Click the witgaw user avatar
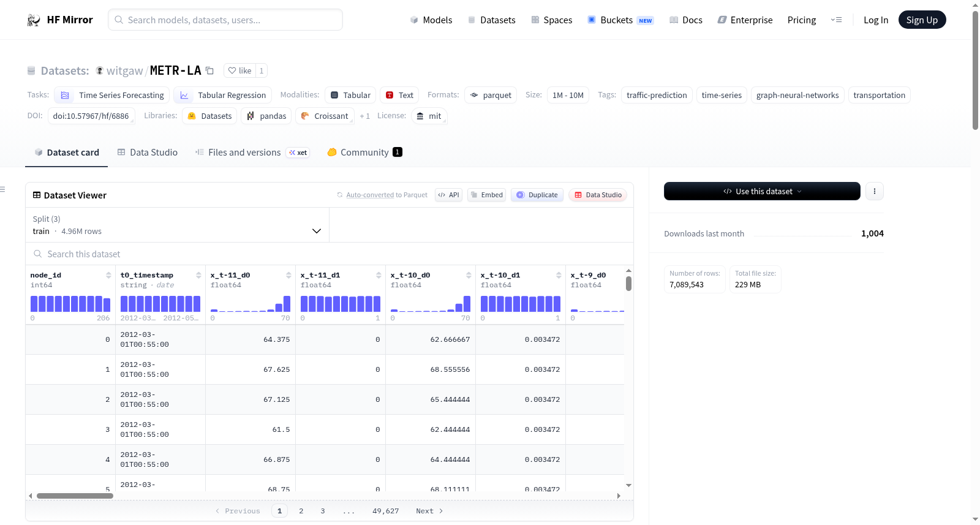 point(99,70)
